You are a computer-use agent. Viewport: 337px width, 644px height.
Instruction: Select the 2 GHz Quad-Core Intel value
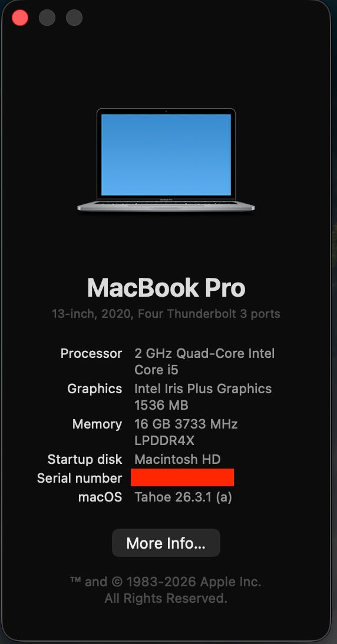204,353
